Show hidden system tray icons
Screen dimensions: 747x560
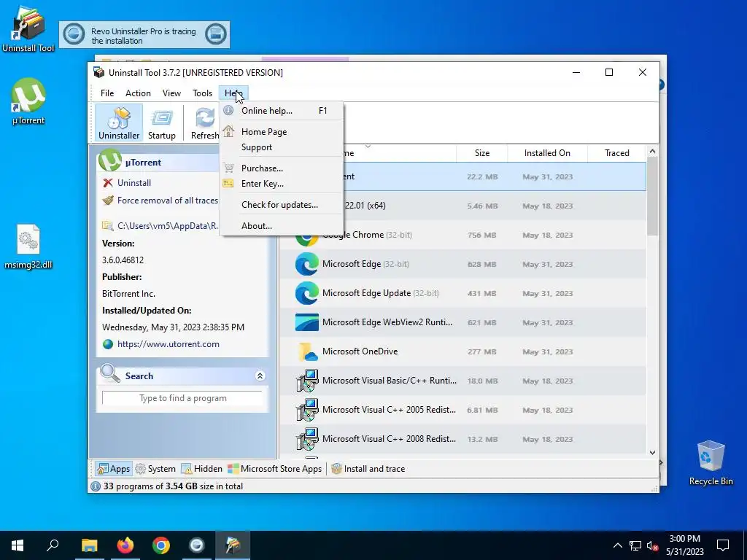pyautogui.click(x=617, y=545)
